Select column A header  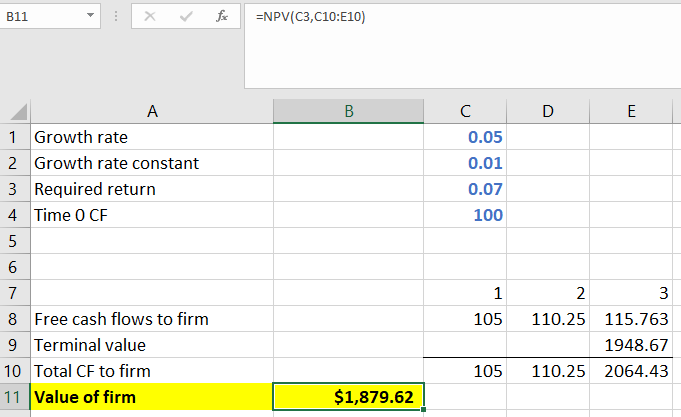pos(152,111)
